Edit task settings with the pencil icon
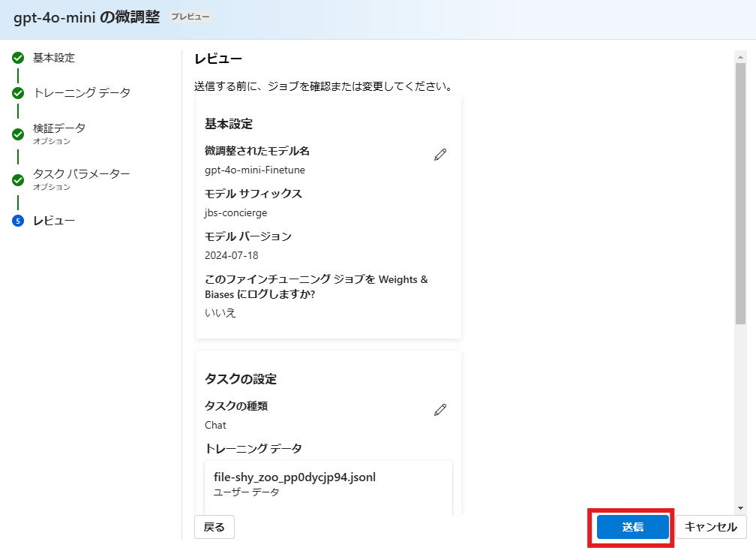The width and height of the screenshot is (756, 548). tap(440, 410)
